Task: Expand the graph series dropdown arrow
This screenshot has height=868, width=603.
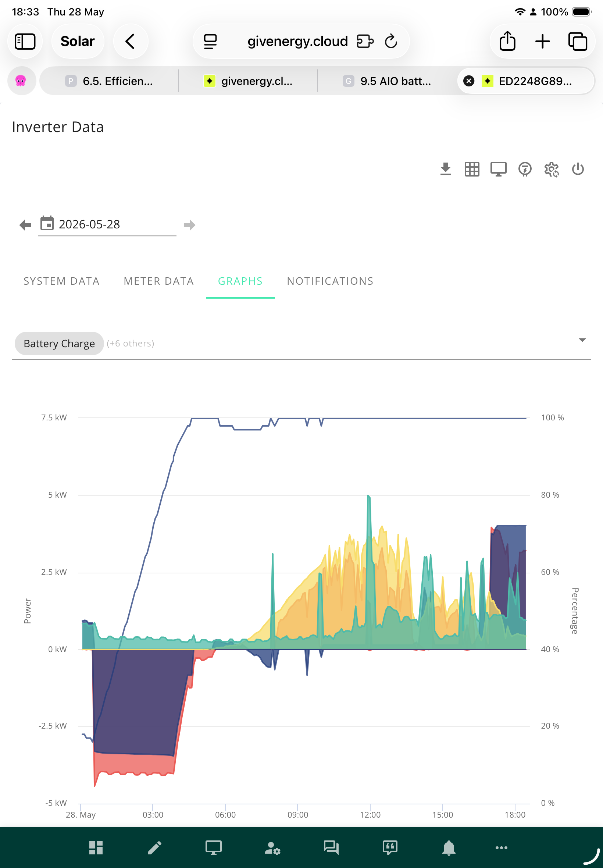Action: coord(582,340)
